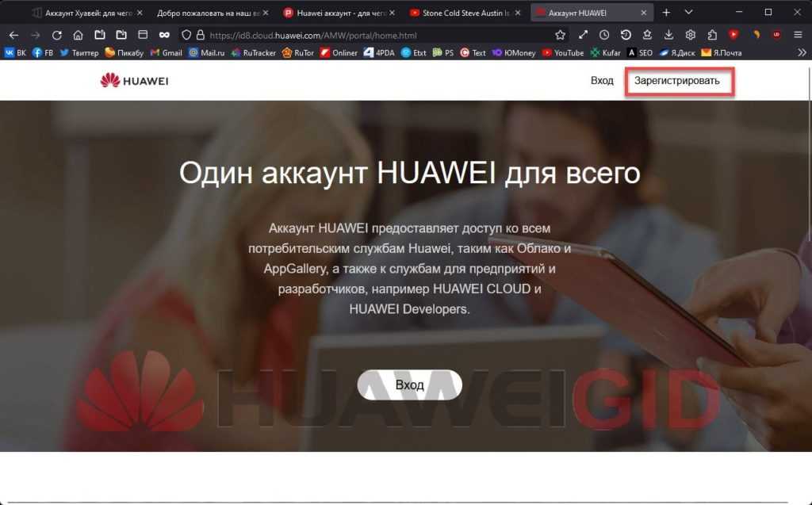Reload the page with the refresh icon
Screen dimensions: 812x505
pos(56,35)
